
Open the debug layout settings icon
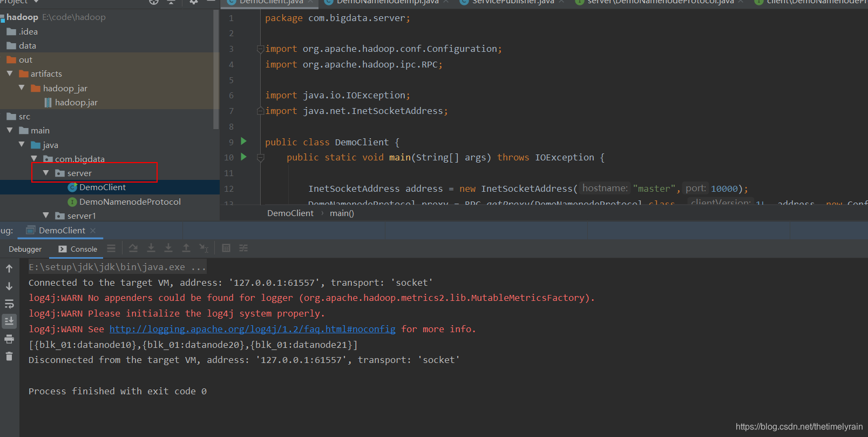coord(111,248)
